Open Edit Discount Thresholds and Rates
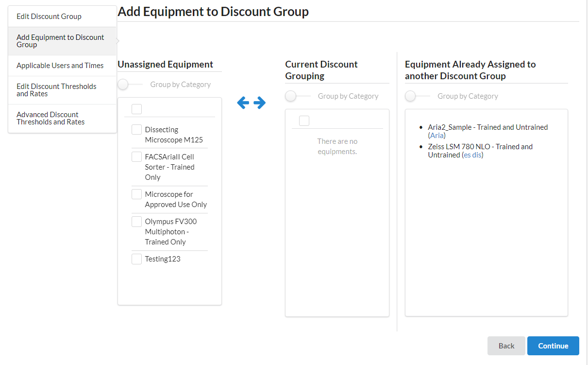Screen dimensions: 588x365 pyautogui.click(x=56, y=90)
